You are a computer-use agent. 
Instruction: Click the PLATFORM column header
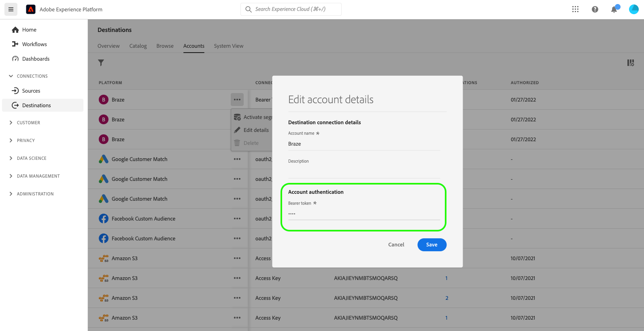click(111, 83)
